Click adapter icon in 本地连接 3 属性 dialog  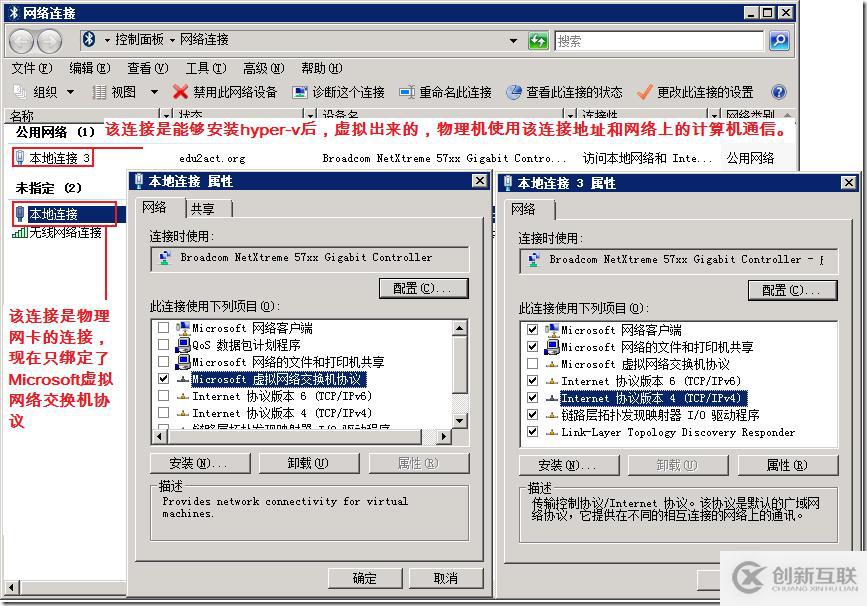click(534, 259)
